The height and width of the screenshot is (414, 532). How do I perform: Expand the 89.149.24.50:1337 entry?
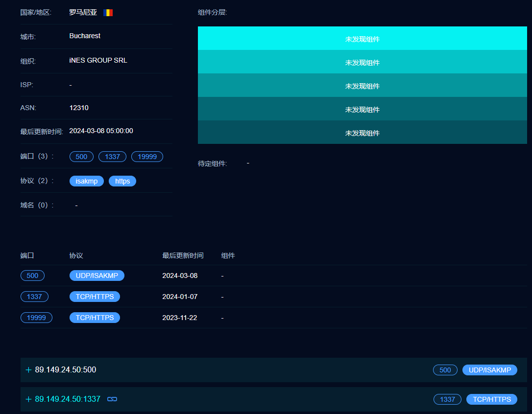coord(28,399)
